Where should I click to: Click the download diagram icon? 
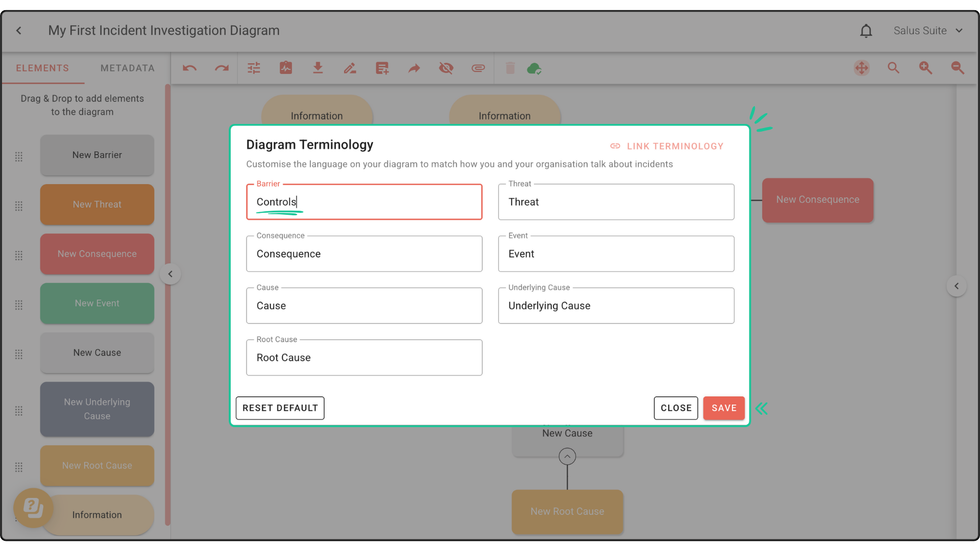[317, 68]
